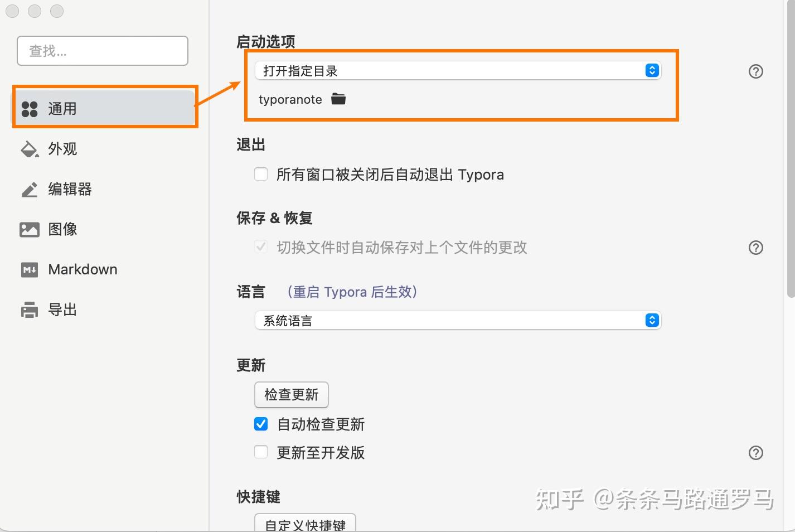795x532 pixels.
Task: Click the 图像 picture icon
Action: point(30,229)
